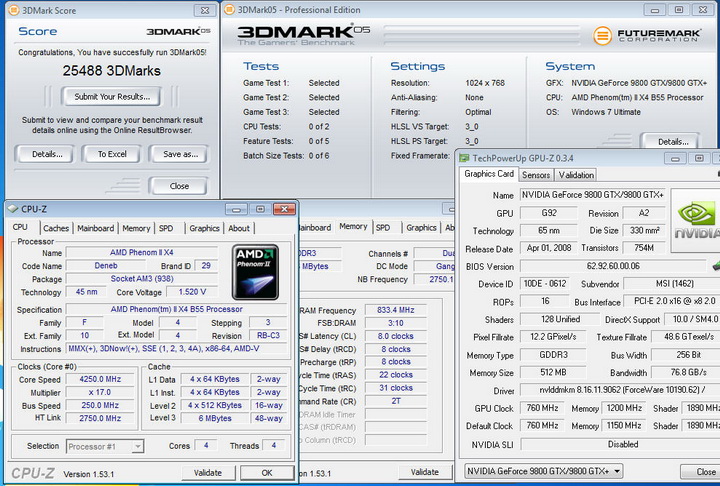This screenshot has height=486, width=720.
Task: Click the To Excel button
Action: click(111, 154)
